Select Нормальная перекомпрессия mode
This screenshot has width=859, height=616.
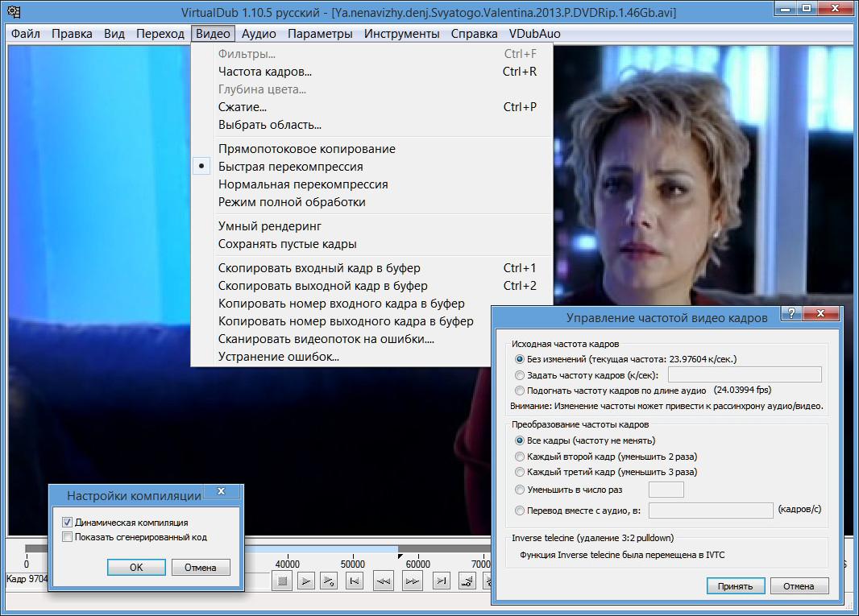point(372,184)
